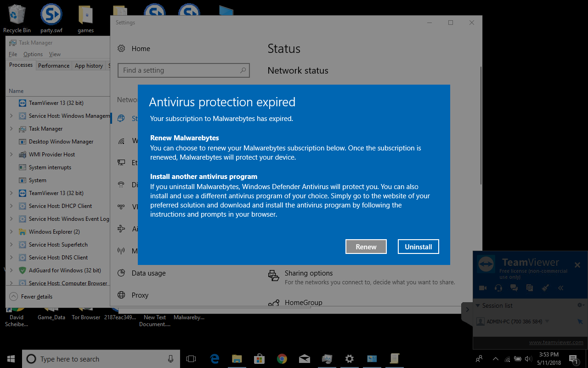
Task: Select the Desktop Window Manager process
Action: pyautogui.click(x=58, y=142)
